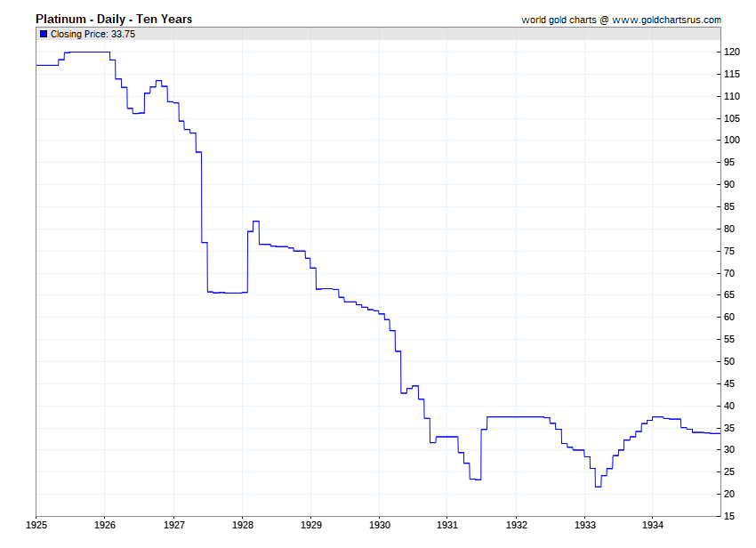The width and height of the screenshot is (756, 548).
Task: Click the 65 y-axis value
Action: tap(729, 294)
